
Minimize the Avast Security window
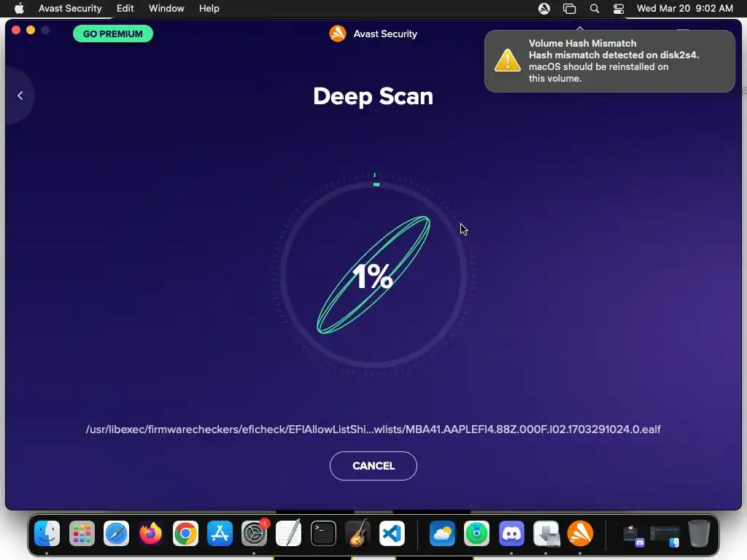pyautogui.click(x=31, y=31)
